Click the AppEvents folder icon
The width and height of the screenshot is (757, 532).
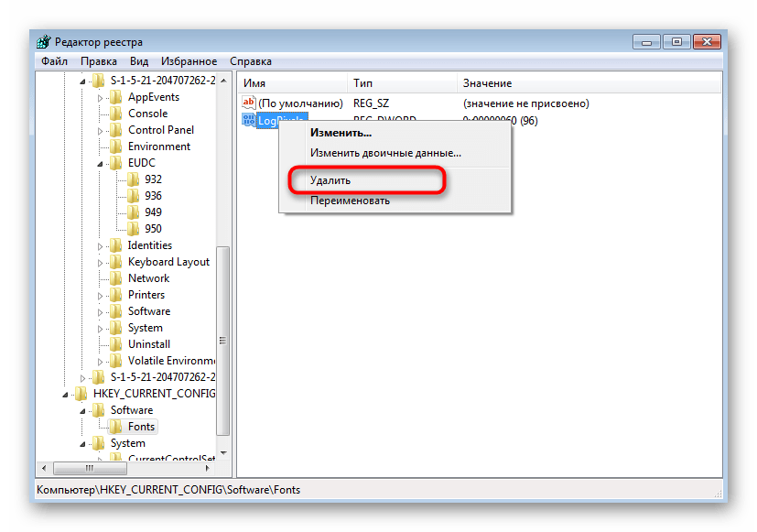[x=116, y=97]
